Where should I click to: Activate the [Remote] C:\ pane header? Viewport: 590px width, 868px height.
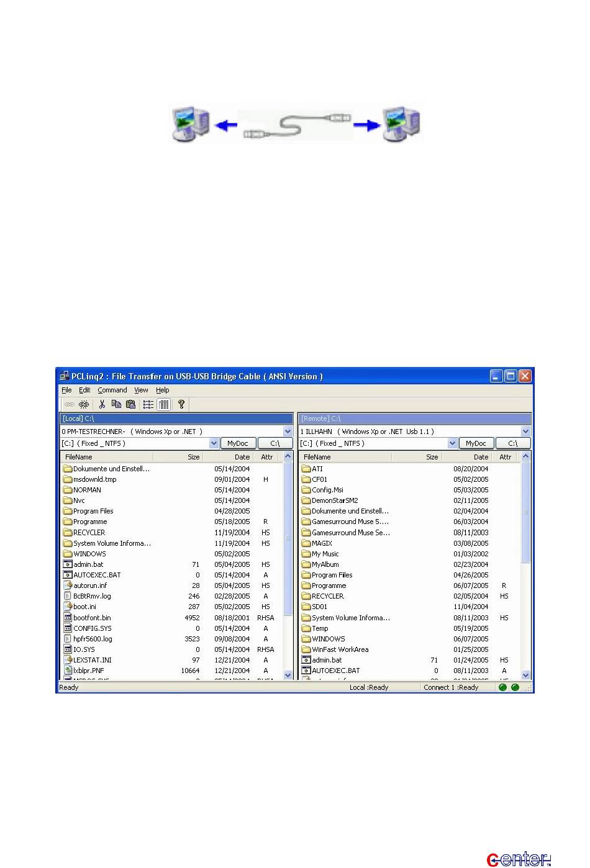pyautogui.click(x=415, y=419)
